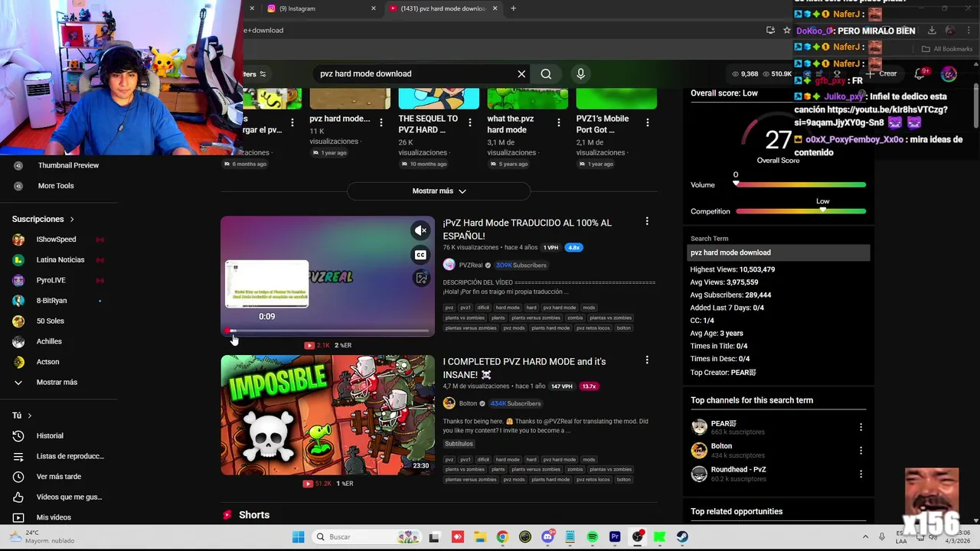980x551 pixels.
Task: Open All Bookmarks folder
Action: [x=947, y=49]
